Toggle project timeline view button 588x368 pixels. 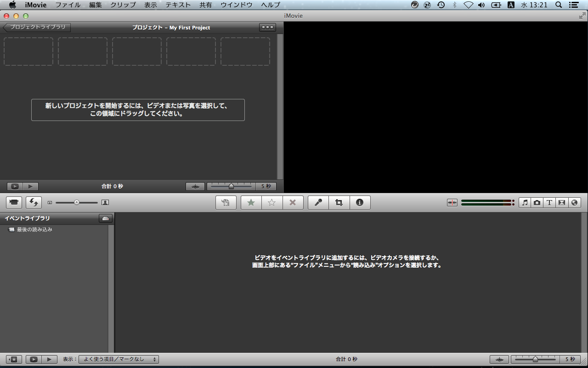tap(267, 27)
